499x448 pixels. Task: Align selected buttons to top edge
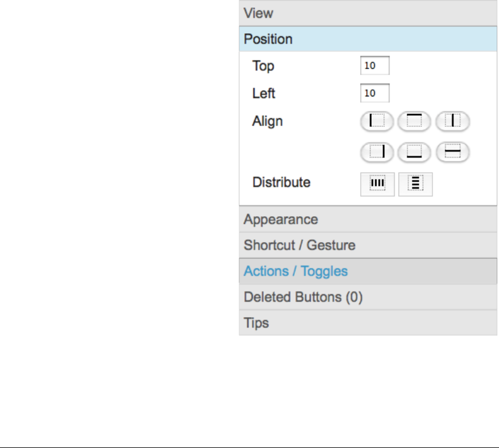[414, 121]
